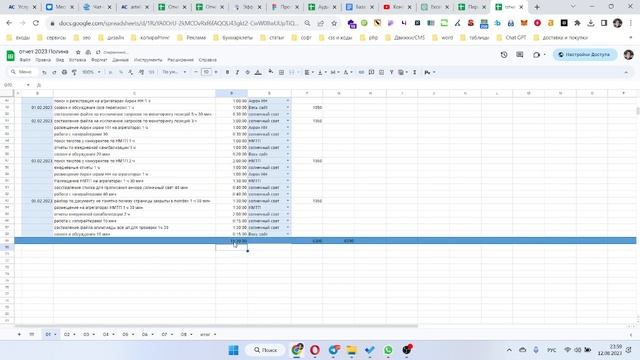Open the Реклама bookmarks folder
Image resolution: width=640 pixels, height=360 pixels.
coord(192,38)
